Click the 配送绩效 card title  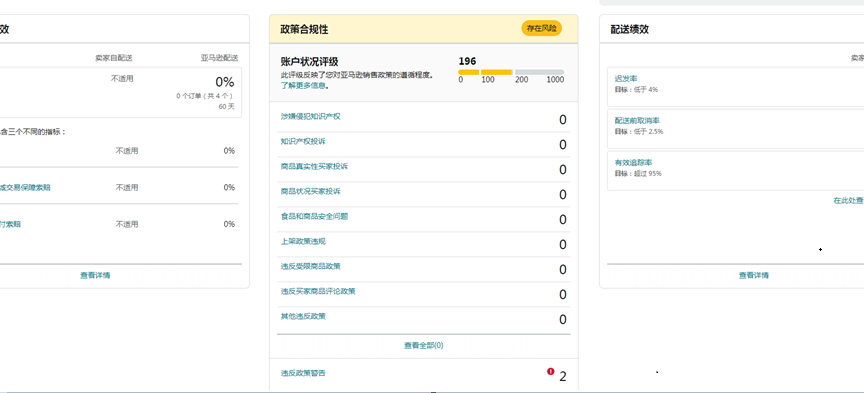tap(629, 29)
